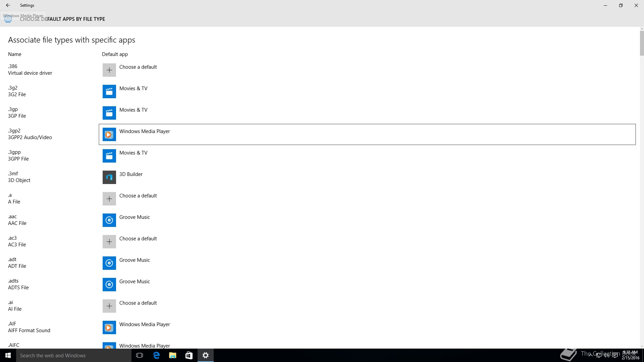Open the Windows Start menu

pos(8,355)
